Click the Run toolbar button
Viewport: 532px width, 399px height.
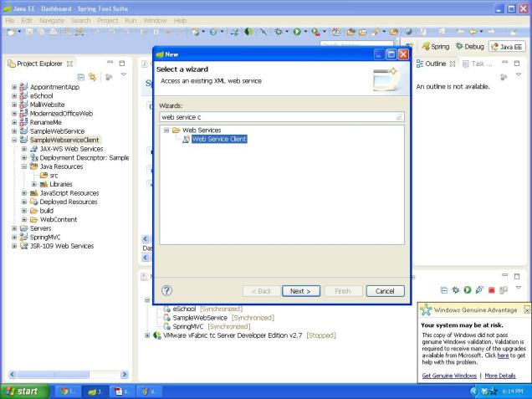click(x=297, y=32)
